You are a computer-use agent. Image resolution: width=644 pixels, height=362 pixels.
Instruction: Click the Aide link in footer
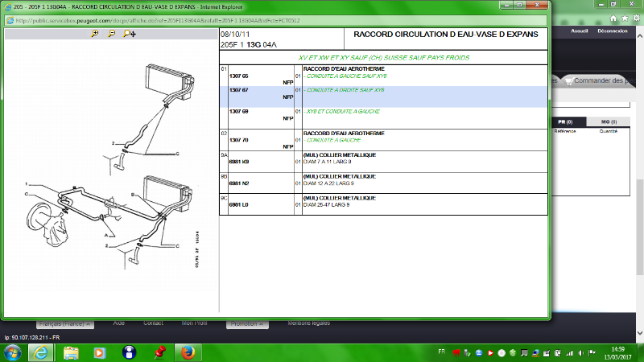(118, 323)
